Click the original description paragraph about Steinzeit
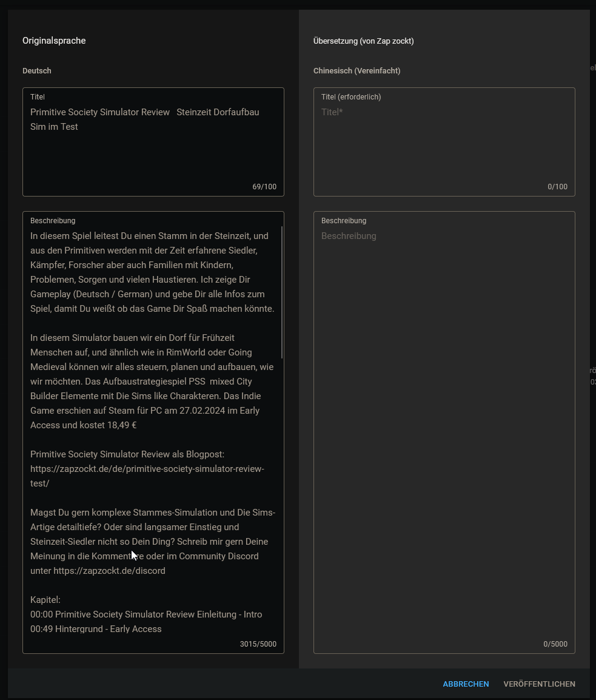596x700 pixels. (153, 272)
